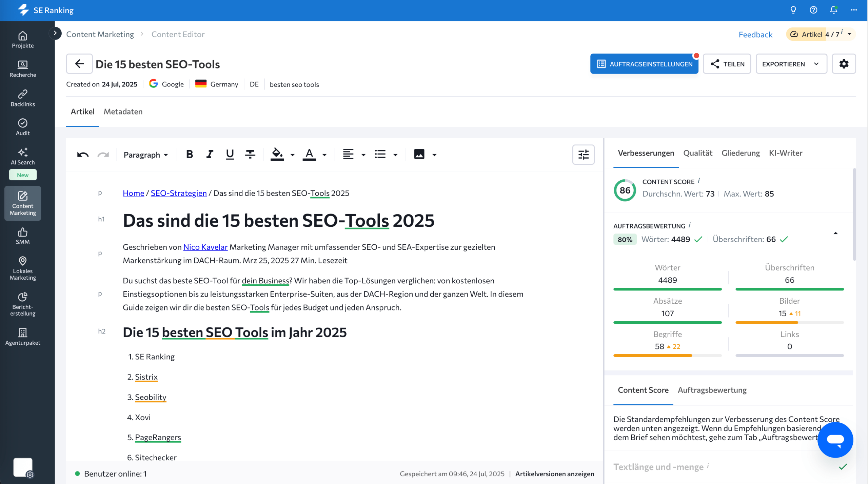
Task: Open Projekte in sidebar
Action: tap(23, 40)
